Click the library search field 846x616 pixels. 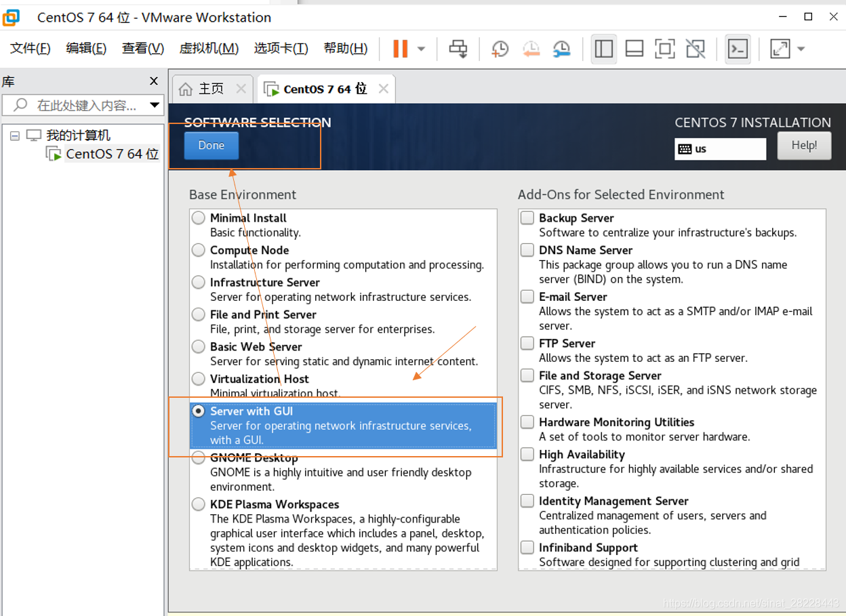[83, 105]
